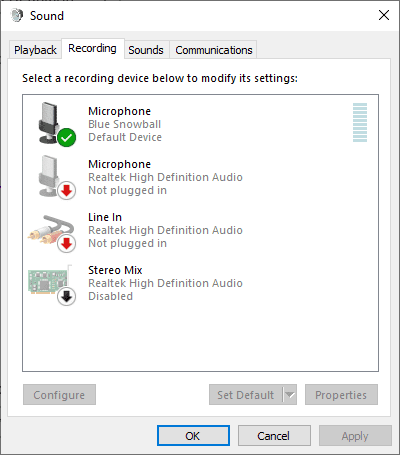The height and width of the screenshot is (455, 400).
Task: Click the red not-plugged-in badge on Line In
Action: point(66,243)
